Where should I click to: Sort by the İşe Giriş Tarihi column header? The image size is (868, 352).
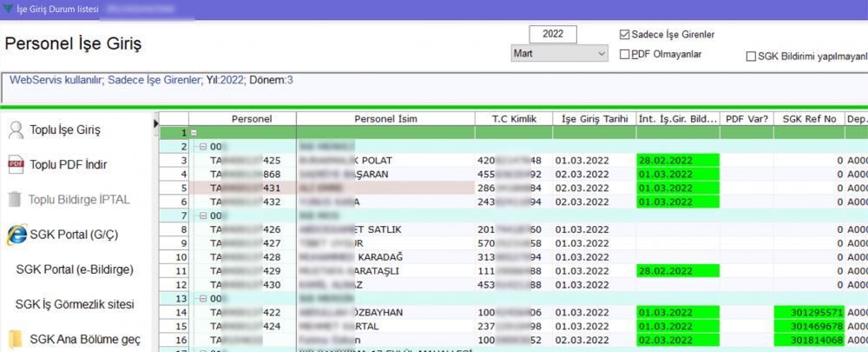(x=595, y=118)
